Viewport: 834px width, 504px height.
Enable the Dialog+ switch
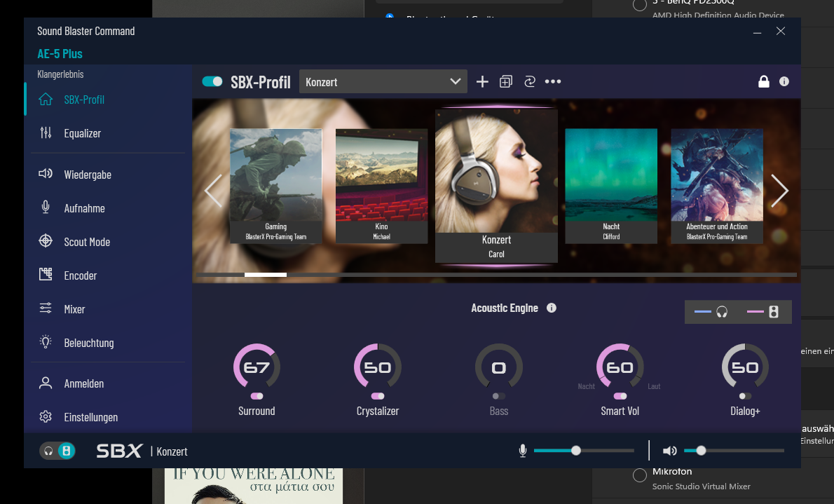tap(745, 396)
